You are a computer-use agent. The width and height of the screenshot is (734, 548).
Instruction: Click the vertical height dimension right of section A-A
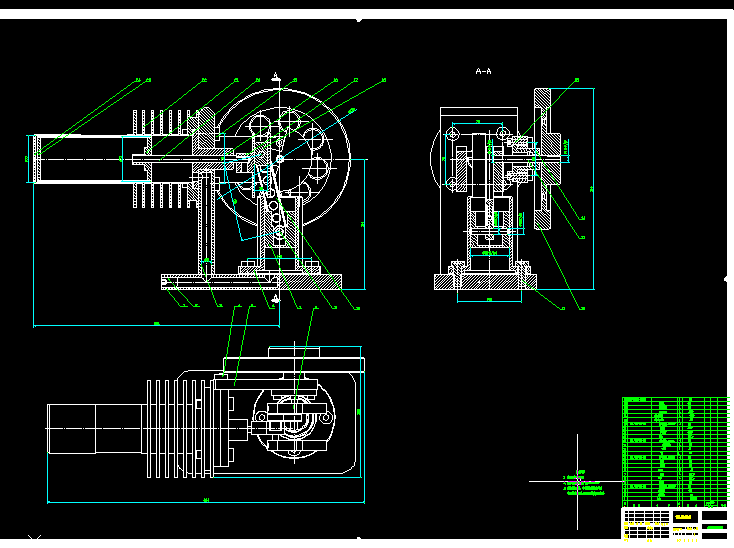click(593, 189)
